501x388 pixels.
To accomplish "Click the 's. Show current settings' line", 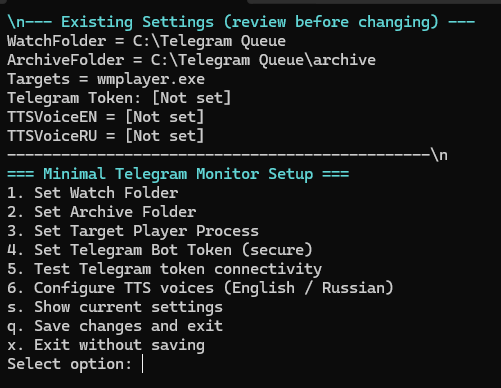I will [x=115, y=307].
